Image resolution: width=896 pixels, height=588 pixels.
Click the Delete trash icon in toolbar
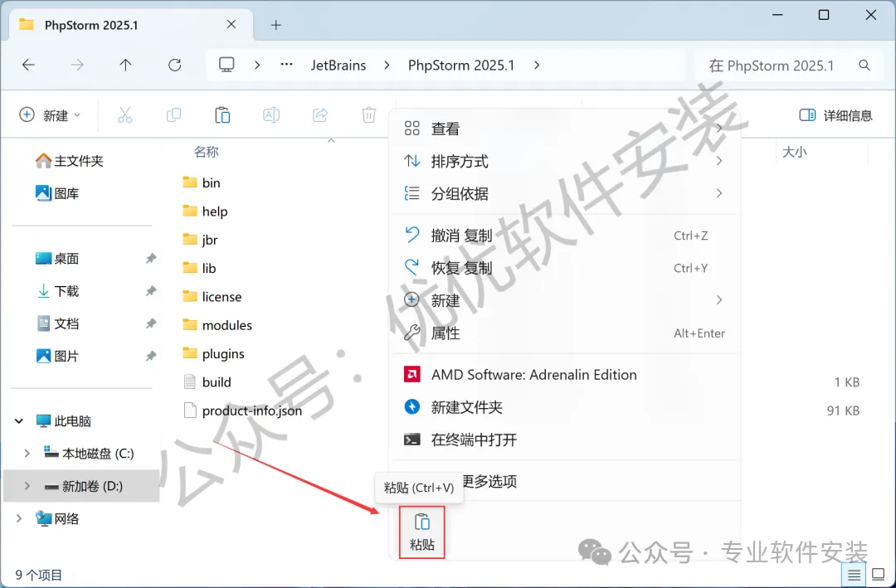coord(368,115)
